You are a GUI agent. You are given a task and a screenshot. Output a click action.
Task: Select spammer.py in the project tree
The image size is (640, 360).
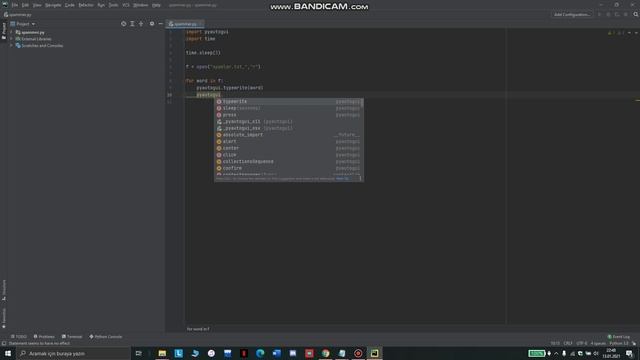pyautogui.click(x=33, y=32)
